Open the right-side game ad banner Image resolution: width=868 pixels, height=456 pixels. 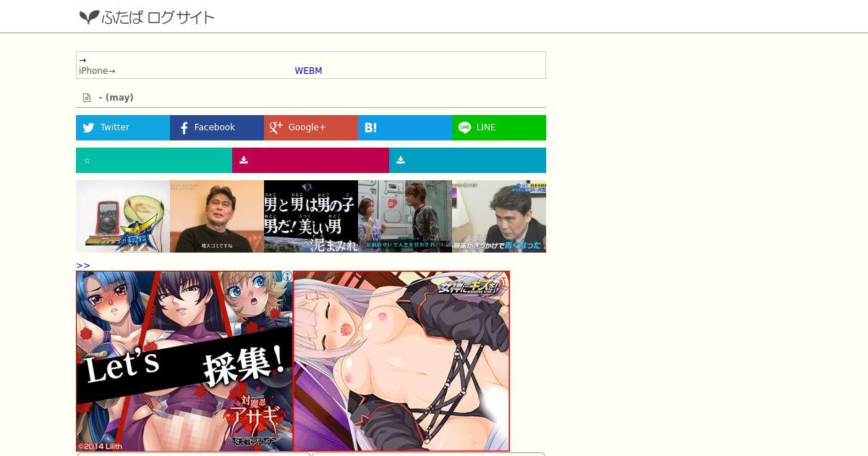coord(401,361)
